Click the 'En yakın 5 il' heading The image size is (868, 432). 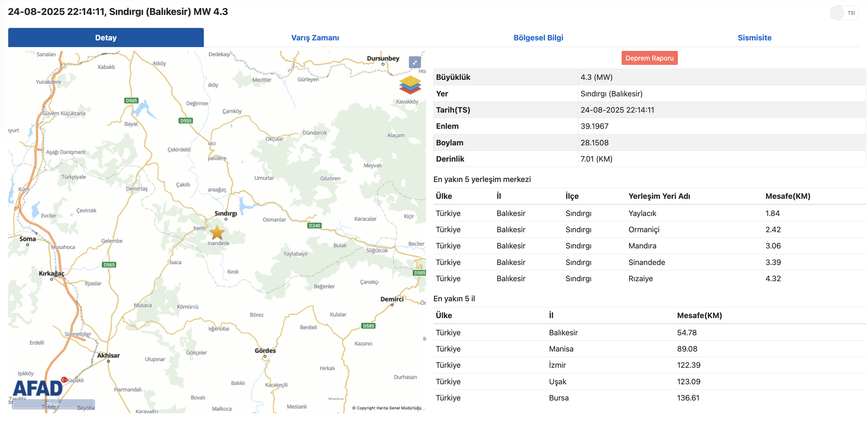pos(454,299)
